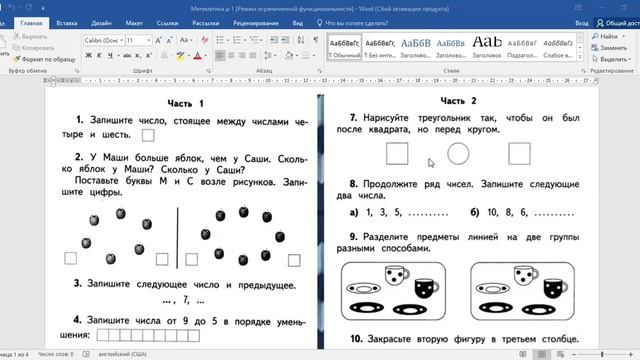Click the Общий доступ (Share) button
The image size is (640, 360).
618,23
